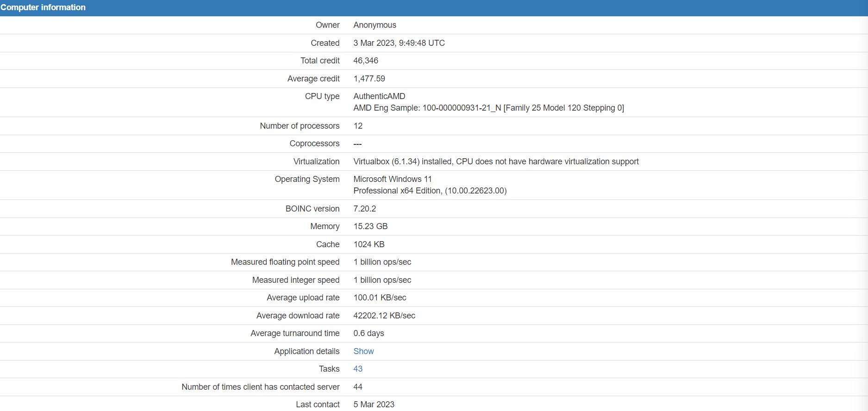Select the Average download rate label

pos(298,316)
